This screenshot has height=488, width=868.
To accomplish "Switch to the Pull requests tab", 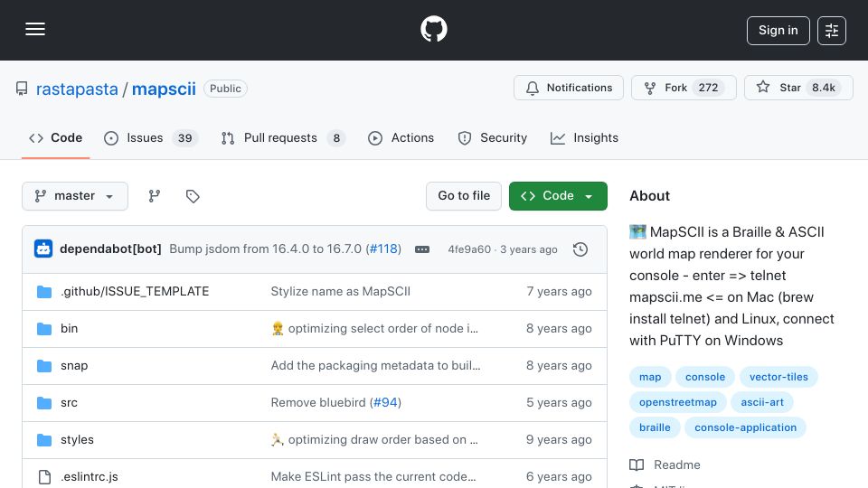I will point(283,137).
